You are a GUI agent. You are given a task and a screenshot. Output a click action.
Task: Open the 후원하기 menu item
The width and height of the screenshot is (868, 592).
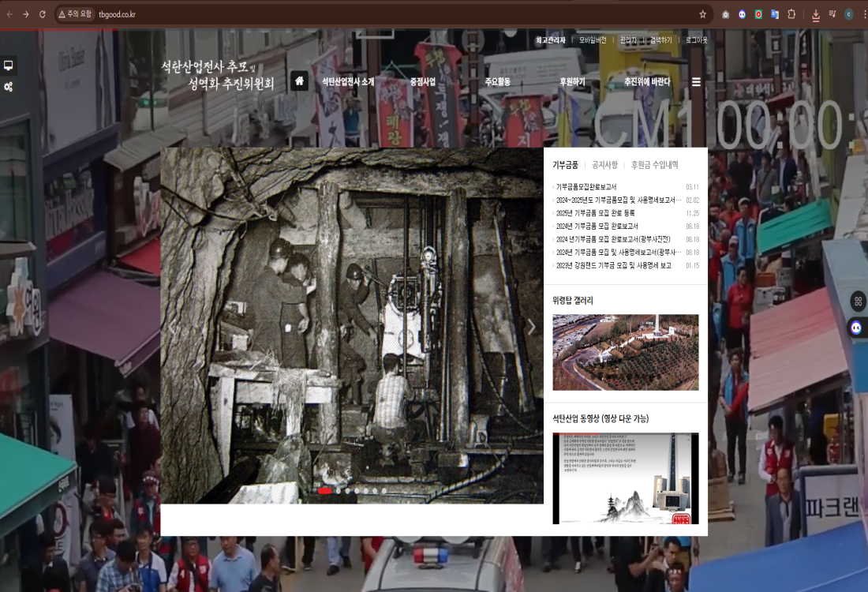pyautogui.click(x=572, y=81)
